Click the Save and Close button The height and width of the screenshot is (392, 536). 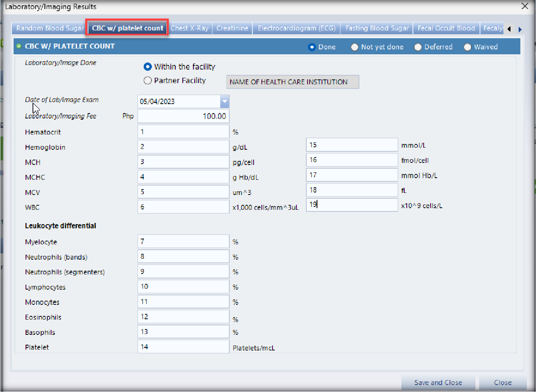(x=438, y=383)
